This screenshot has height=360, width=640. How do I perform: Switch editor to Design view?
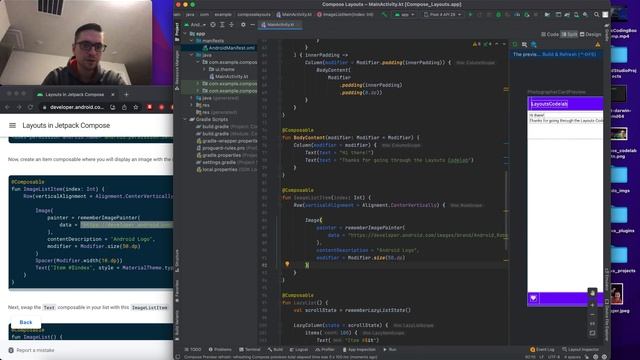590,34
